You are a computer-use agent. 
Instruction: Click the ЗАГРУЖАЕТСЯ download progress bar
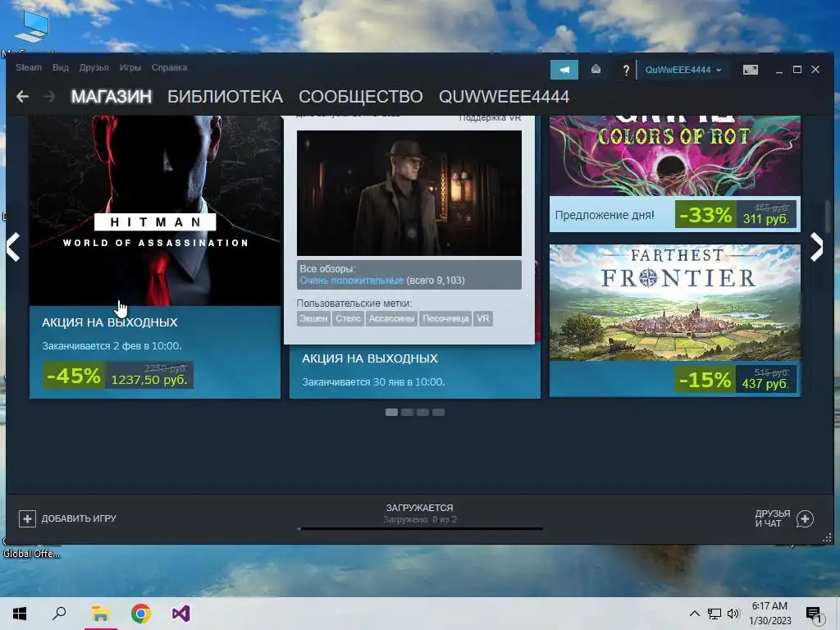(x=420, y=529)
